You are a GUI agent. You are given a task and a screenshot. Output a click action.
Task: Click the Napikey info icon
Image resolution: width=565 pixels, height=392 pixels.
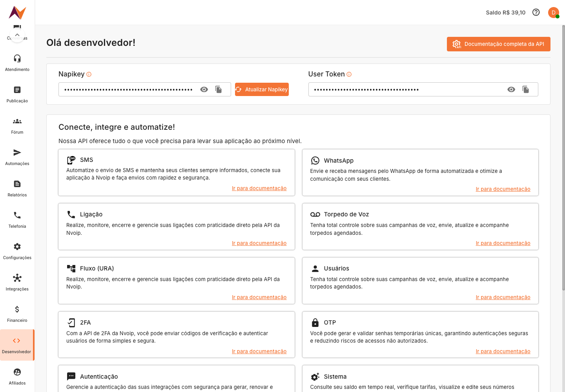pos(89,74)
